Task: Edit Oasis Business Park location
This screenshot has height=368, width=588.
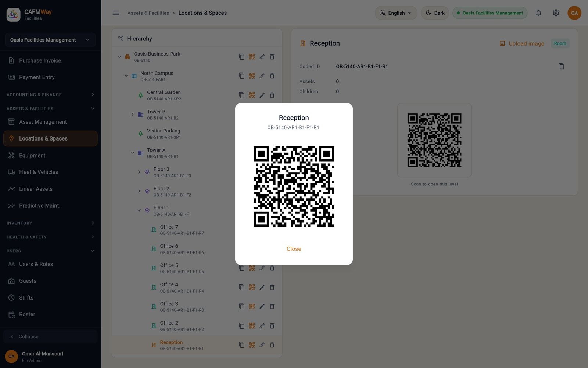Action: click(x=262, y=57)
